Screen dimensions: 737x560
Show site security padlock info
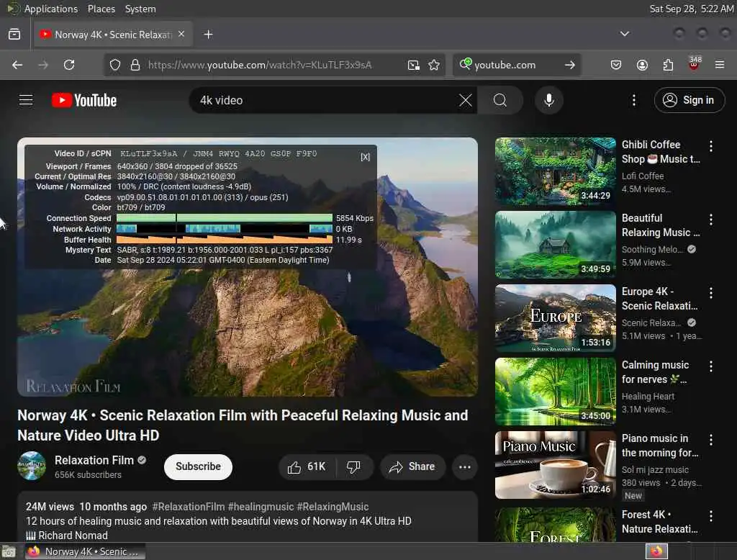coord(135,65)
